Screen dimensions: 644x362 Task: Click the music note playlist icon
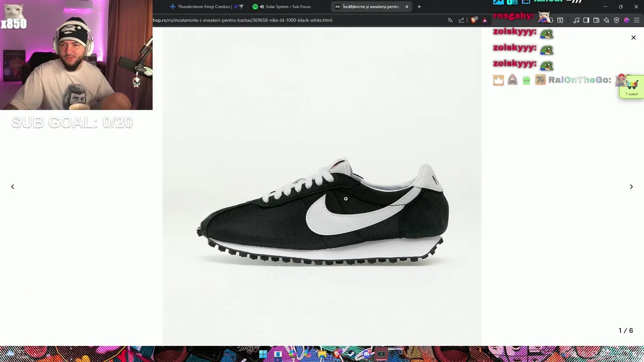pos(576,20)
